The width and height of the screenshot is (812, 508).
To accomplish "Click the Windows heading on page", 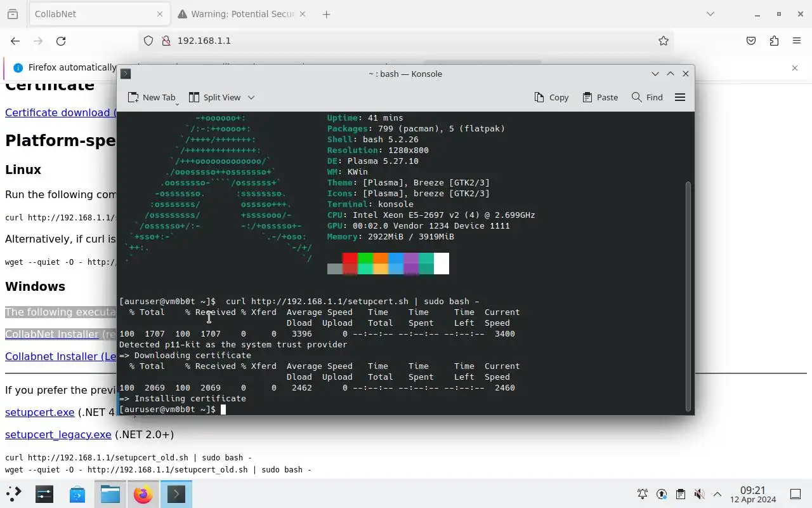I will 35,286.
